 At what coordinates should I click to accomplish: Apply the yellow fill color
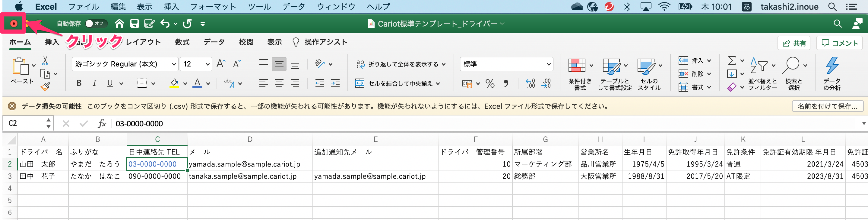(x=174, y=84)
